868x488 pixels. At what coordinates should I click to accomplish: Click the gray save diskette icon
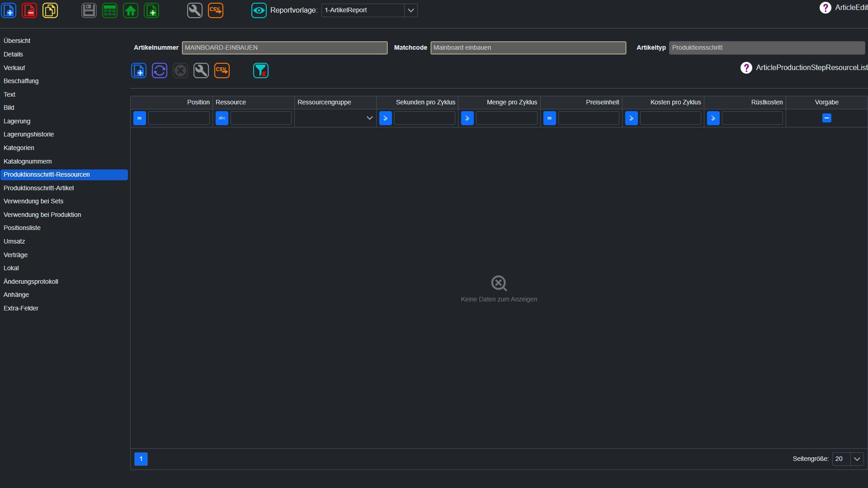(89, 10)
